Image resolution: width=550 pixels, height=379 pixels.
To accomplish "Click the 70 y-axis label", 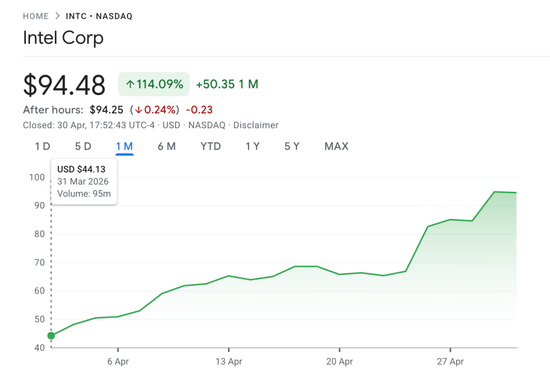I will pos(40,262).
